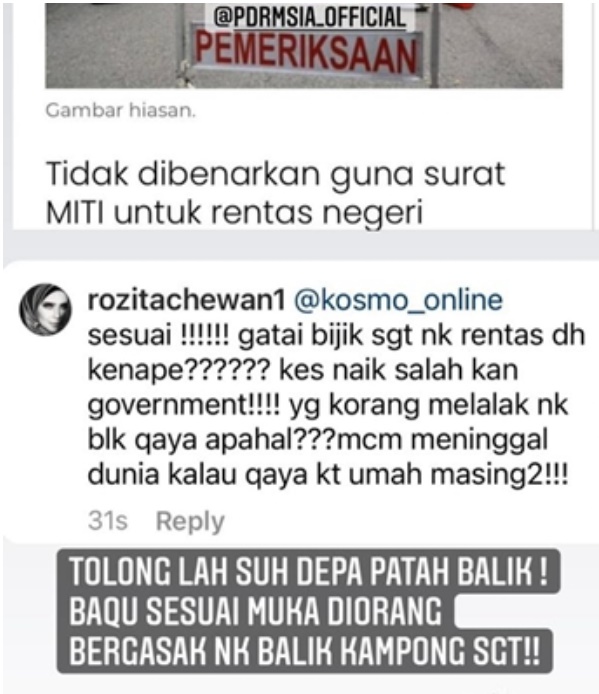The width and height of the screenshot is (599, 694).
Task: Open rozitachewan1's profile avatar
Action: point(45,309)
